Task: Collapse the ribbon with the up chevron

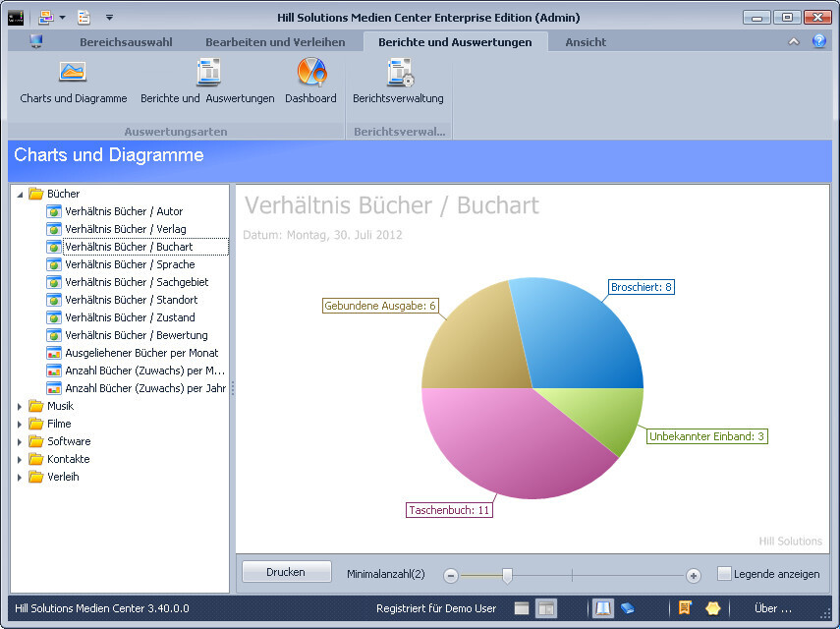Action: click(794, 41)
